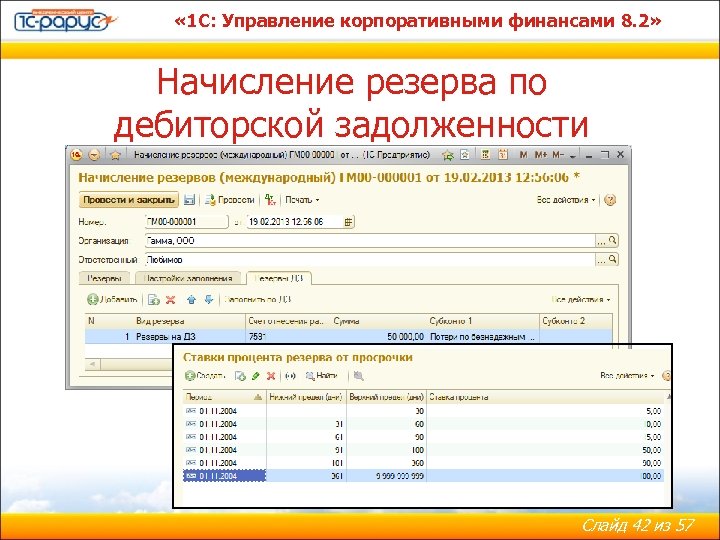Switch to the Резервы ДЗ tab
Screen dimensions: 720x540
point(279,278)
